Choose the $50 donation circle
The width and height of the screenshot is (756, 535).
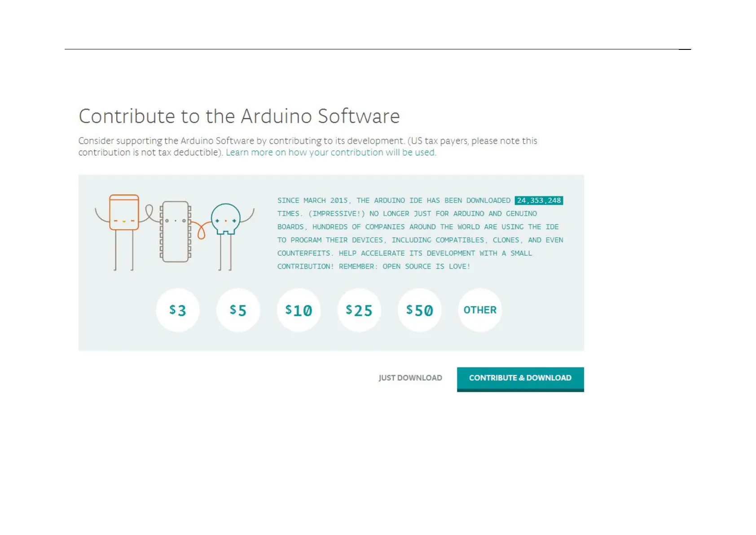pyautogui.click(x=420, y=310)
